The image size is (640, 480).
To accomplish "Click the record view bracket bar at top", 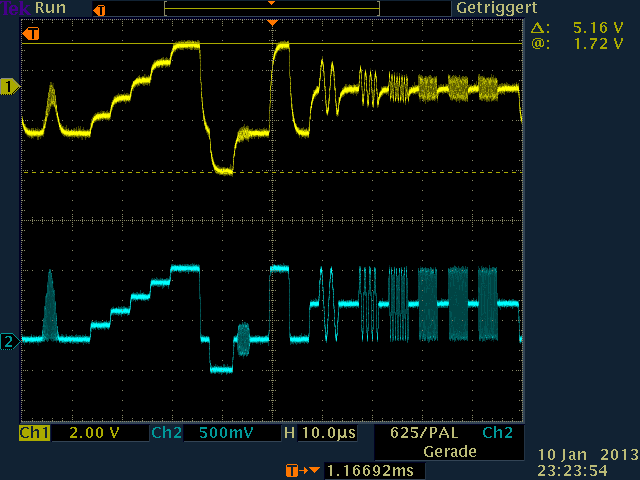I will coord(271,9).
